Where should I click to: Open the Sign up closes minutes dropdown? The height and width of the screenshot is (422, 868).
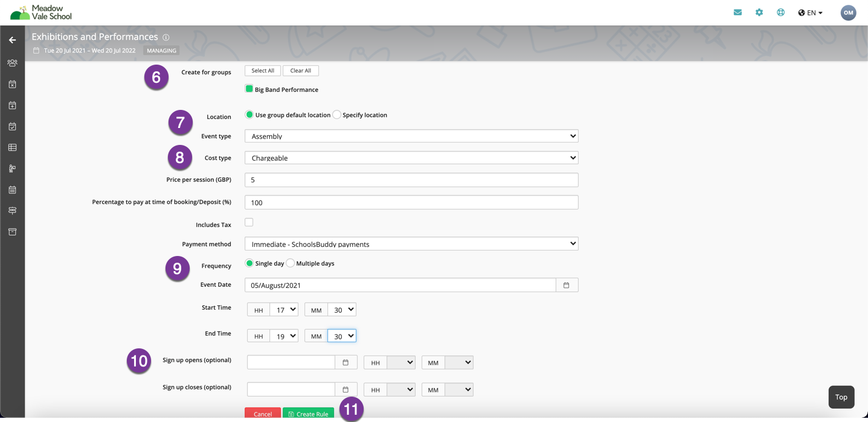(459, 389)
